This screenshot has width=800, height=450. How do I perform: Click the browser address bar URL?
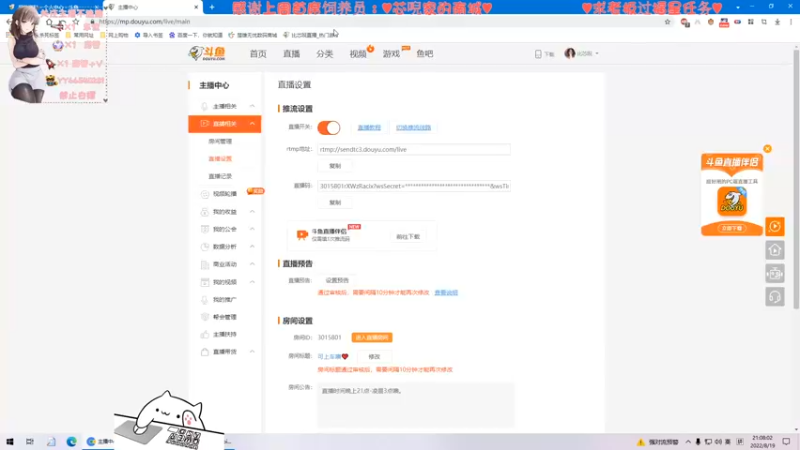pos(145,21)
